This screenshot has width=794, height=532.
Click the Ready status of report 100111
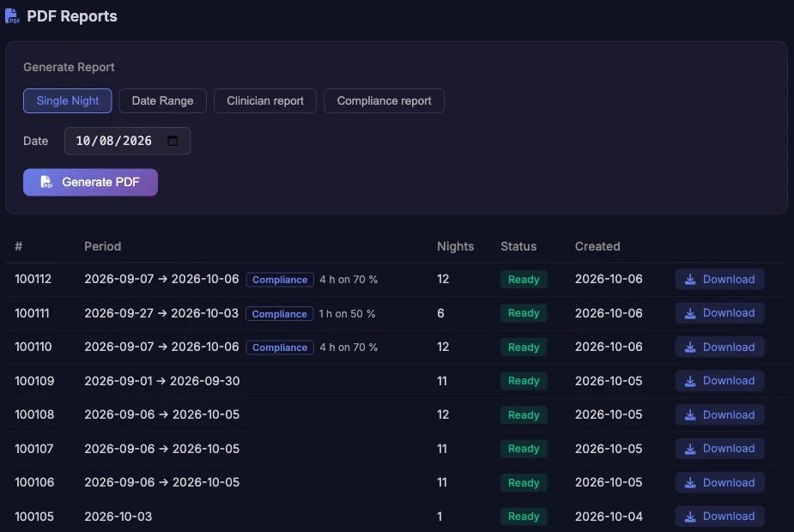coord(524,313)
